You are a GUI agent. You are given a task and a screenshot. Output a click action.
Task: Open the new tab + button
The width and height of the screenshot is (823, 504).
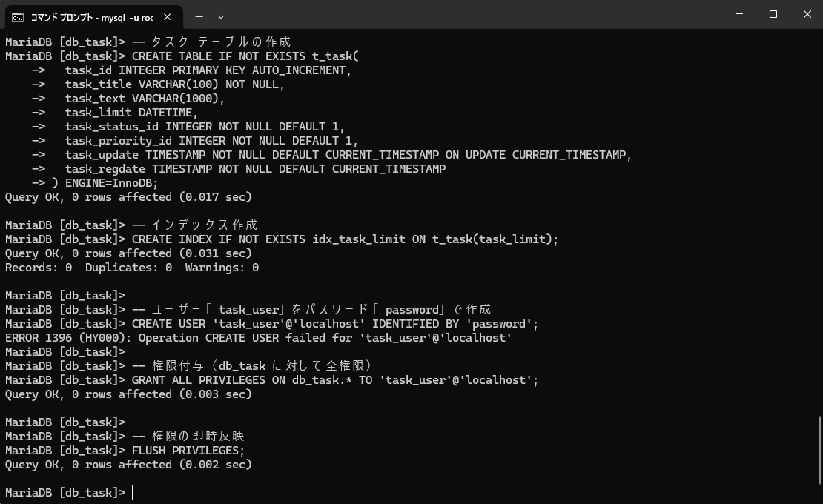pyautogui.click(x=199, y=16)
